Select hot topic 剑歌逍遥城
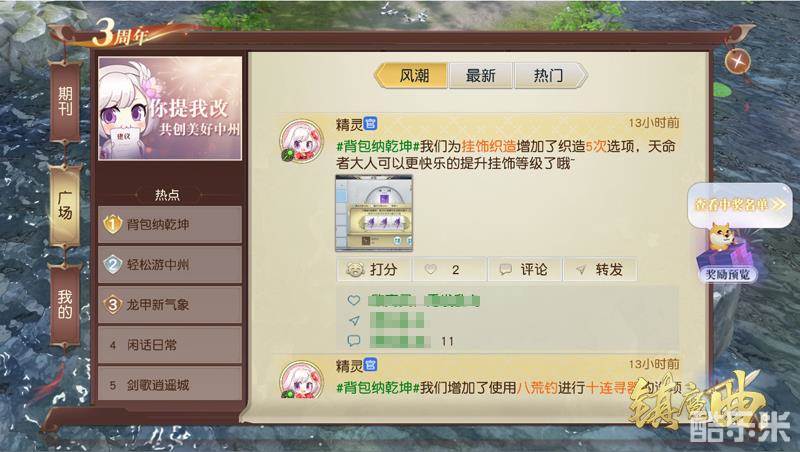The image size is (800, 452). [x=169, y=384]
